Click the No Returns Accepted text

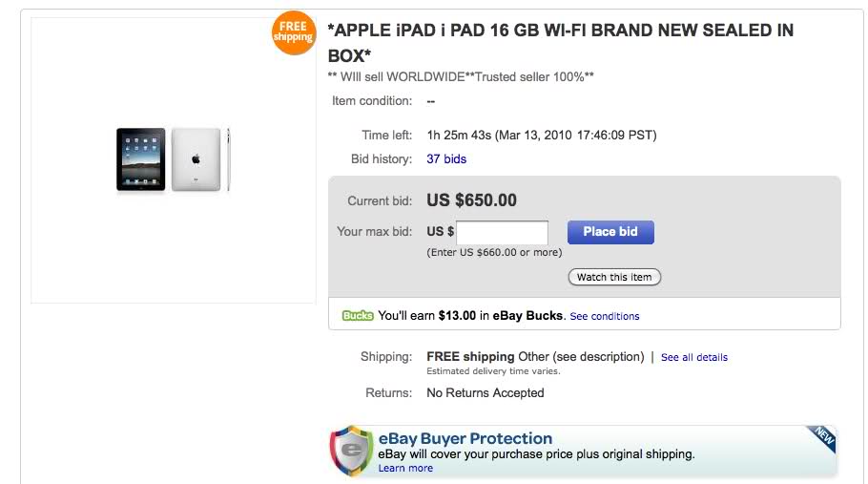click(x=486, y=392)
